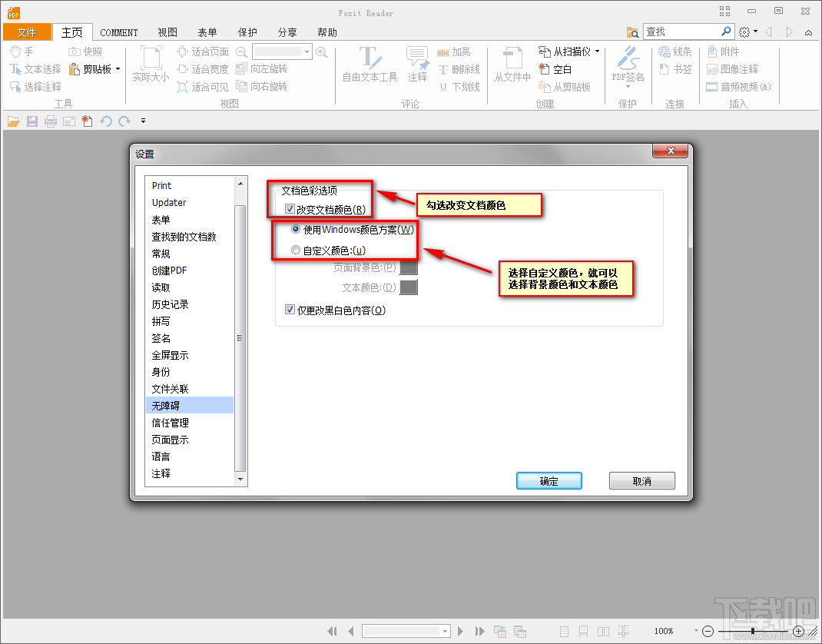
Task: Click the save disk icon
Action: (32, 121)
